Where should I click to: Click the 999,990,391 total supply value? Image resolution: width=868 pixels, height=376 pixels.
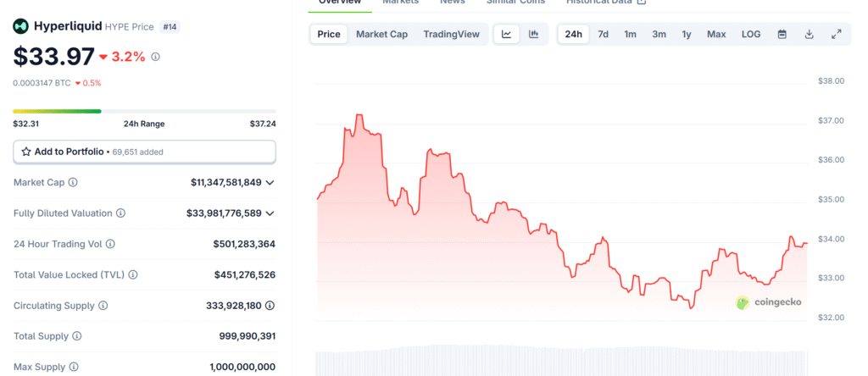click(x=248, y=336)
